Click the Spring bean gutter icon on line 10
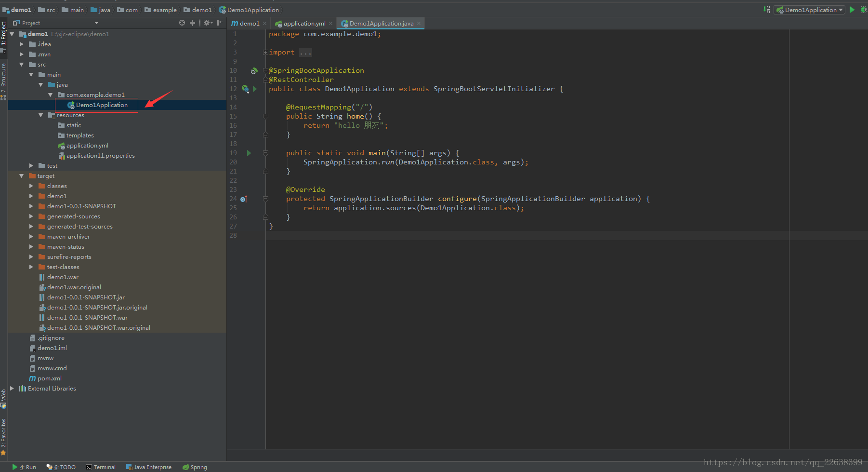868x472 pixels. pos(254,71)
